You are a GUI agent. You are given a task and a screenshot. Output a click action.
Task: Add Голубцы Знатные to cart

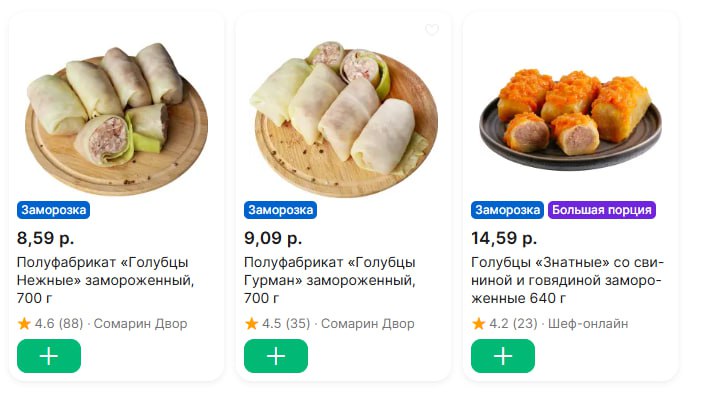coord(503,356)
